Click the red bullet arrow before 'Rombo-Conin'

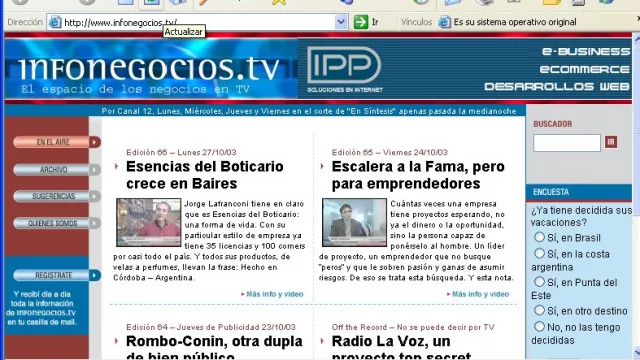(117, 341)
